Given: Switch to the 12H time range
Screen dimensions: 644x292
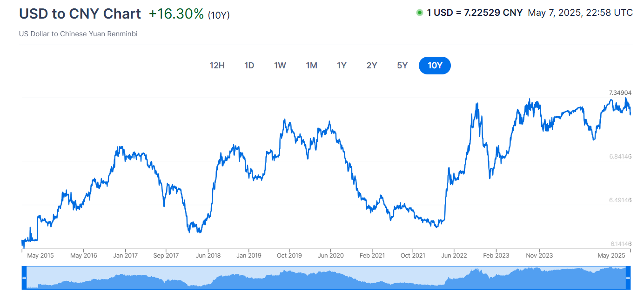Looking at the screenshot, I should [x=217, y=66].
